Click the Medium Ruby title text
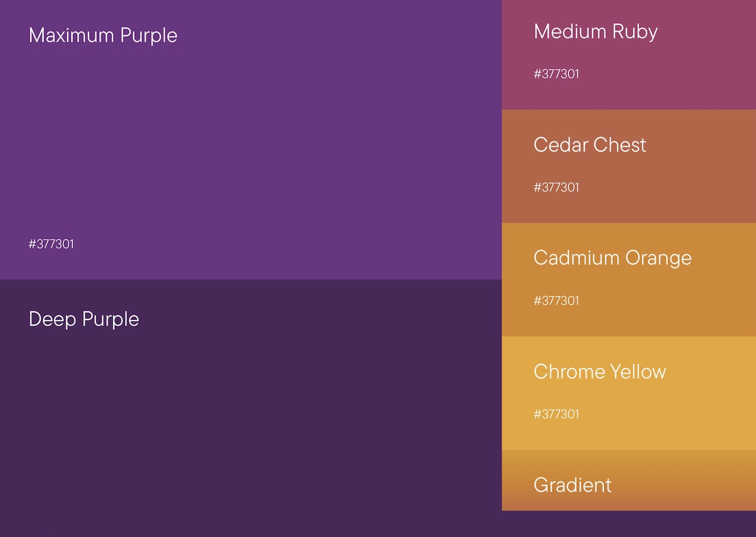This screenshot has height=537, width=756. click(x=596, y=32)
